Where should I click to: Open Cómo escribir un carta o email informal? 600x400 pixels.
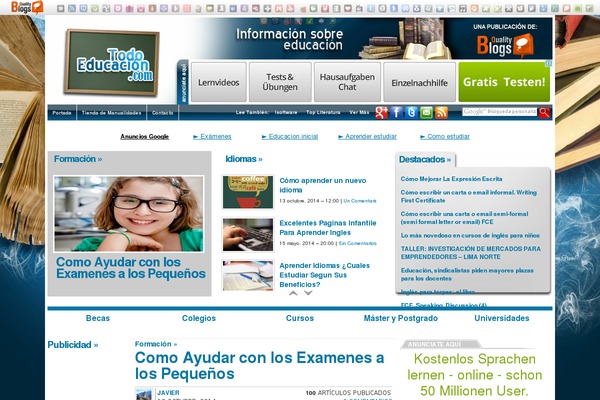[469, 196]
